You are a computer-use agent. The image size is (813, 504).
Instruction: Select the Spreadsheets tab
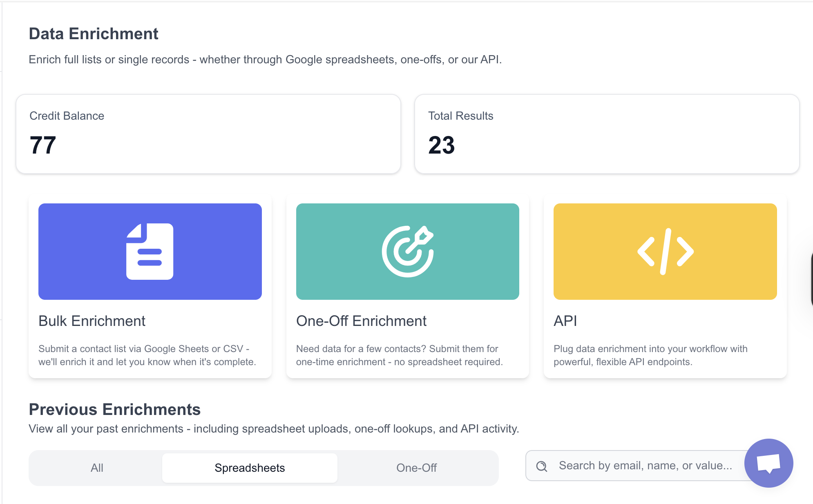tap(250, 468)
